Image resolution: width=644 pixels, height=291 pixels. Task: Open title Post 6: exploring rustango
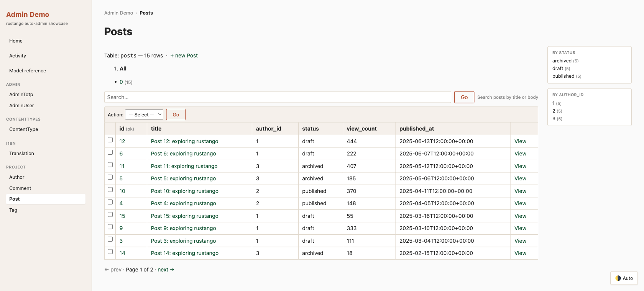pos(183,154)
